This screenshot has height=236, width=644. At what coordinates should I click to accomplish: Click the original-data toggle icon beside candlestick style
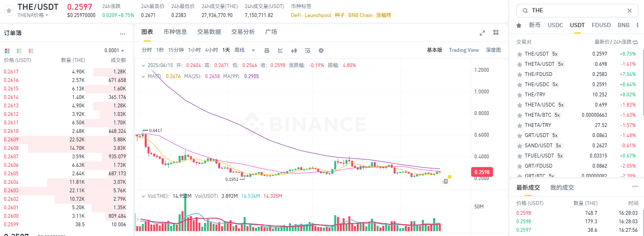(308, 50)
